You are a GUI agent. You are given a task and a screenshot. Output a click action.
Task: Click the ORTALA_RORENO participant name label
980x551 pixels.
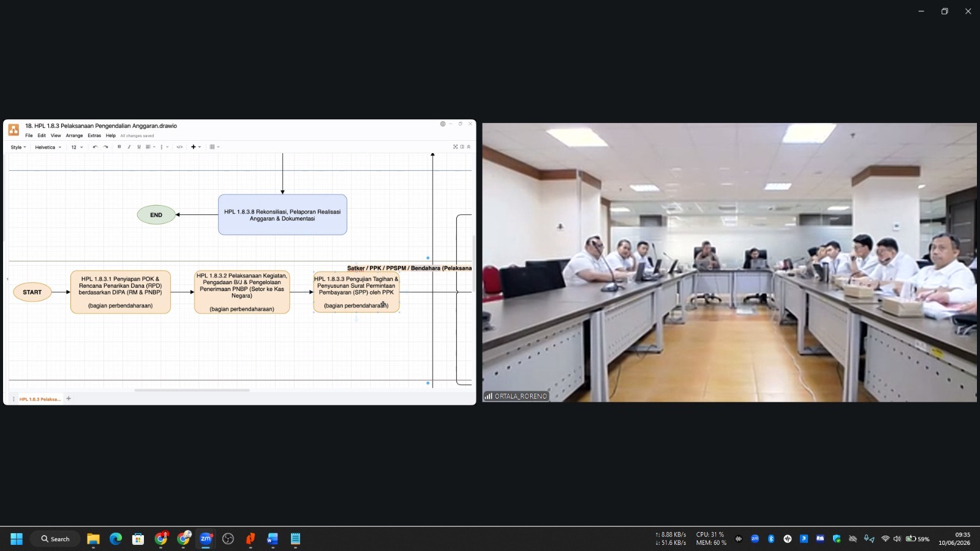coord(516,396)
